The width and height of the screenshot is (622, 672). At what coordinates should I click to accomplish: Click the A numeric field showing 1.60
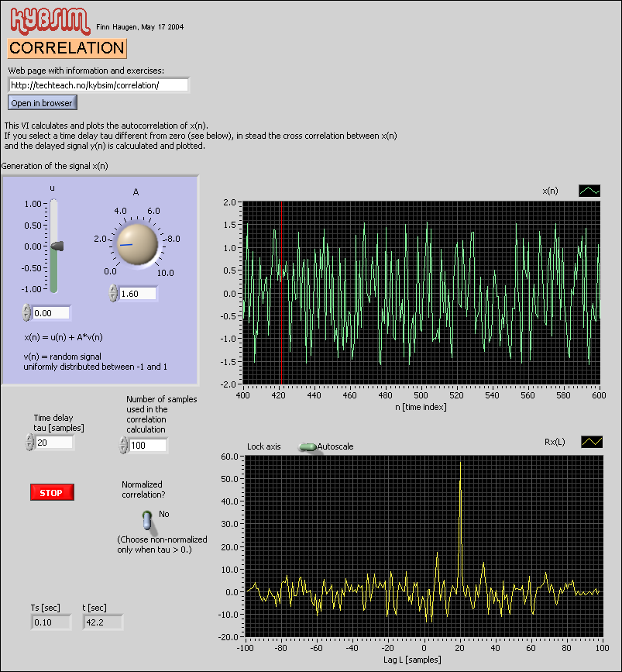[138, 294]
